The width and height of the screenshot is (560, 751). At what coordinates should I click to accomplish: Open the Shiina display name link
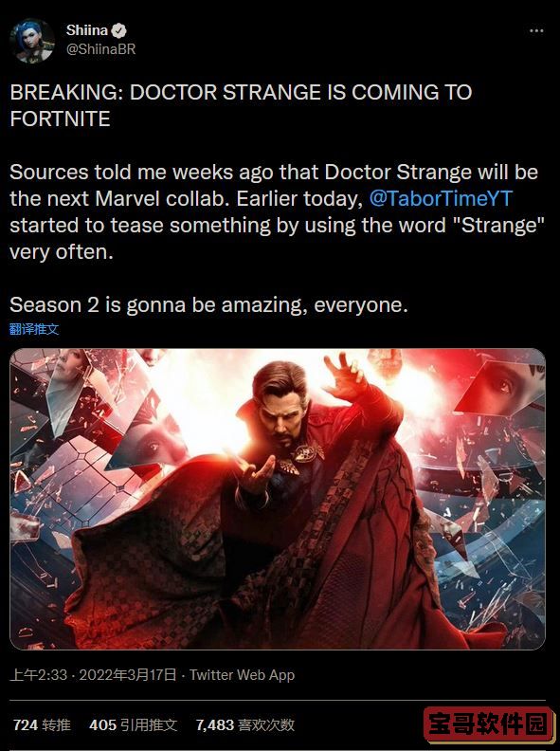86,30
